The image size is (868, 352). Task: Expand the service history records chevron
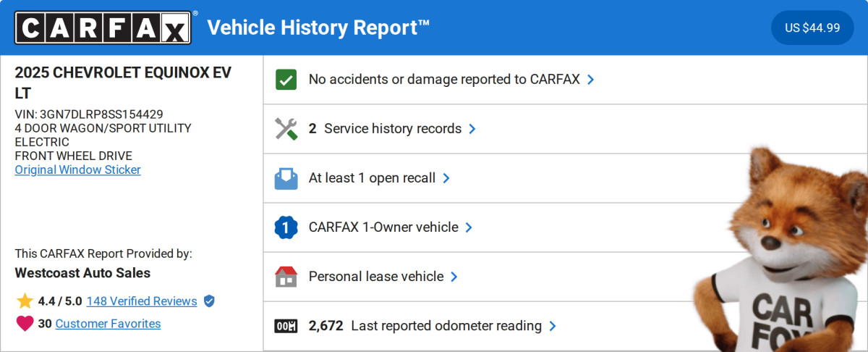[x=472, y=129]
